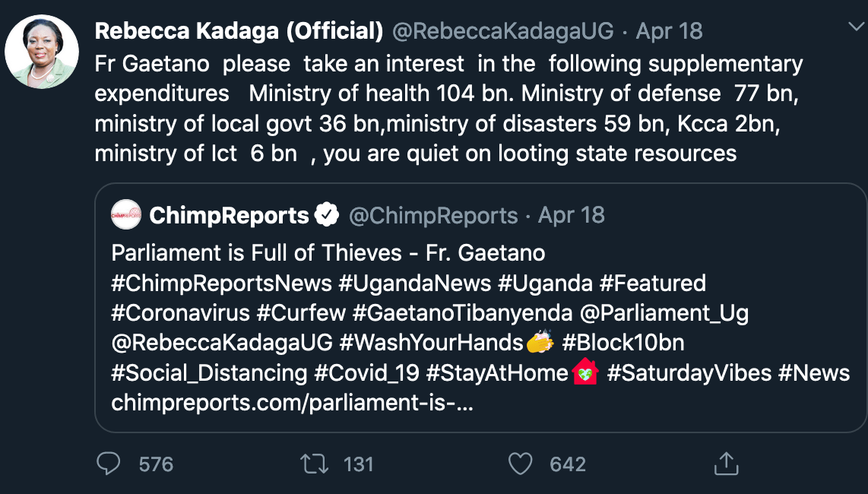Click the ChimpReports verified badge
868x494 pixels.
[327, 215]
